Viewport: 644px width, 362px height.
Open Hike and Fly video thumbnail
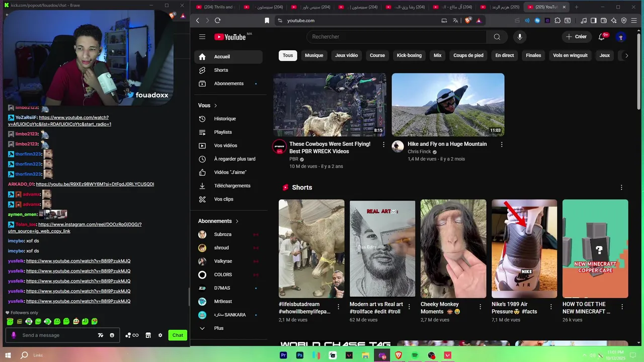pos(448,105)
